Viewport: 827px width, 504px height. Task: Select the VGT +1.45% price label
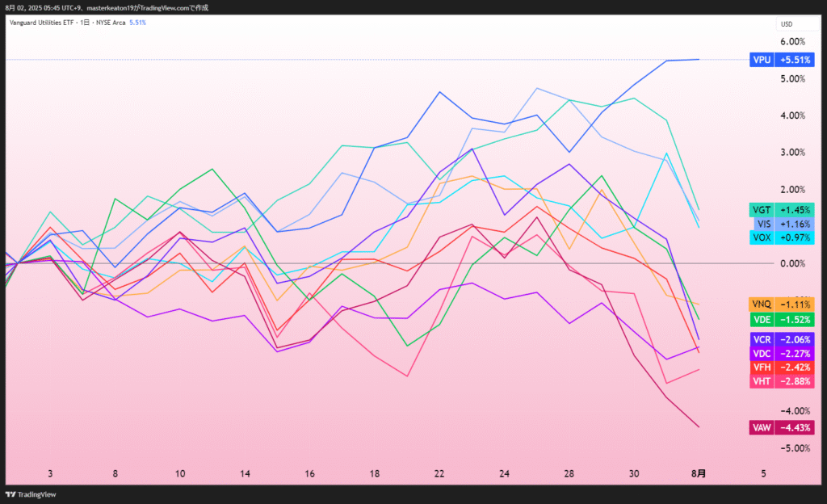[782, 210]
